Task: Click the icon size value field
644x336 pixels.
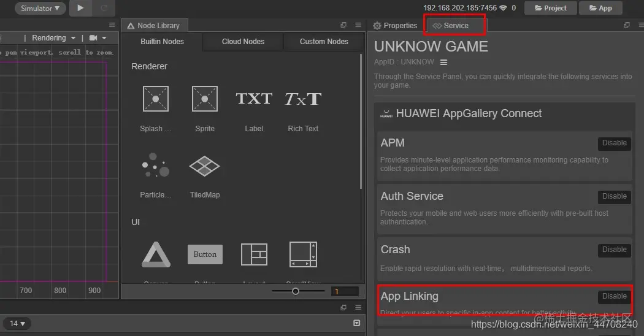Action: [345, 291]
